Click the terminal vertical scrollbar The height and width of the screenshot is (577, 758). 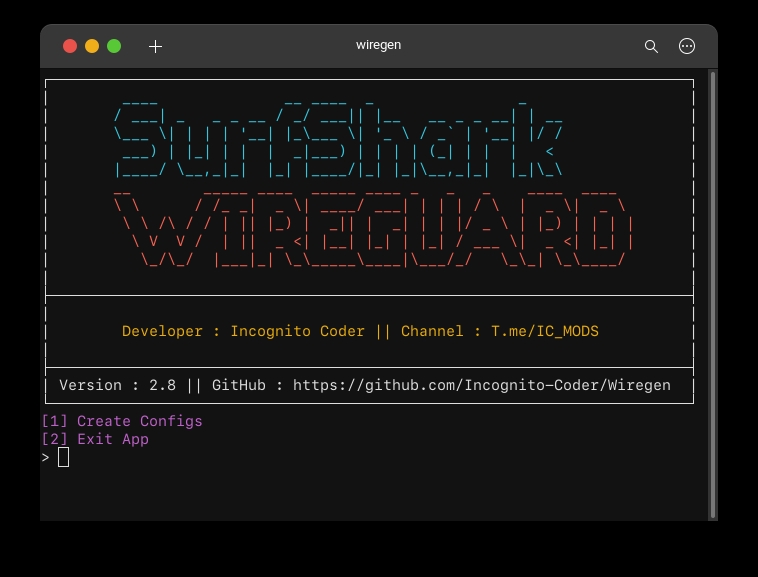(713, 295)
